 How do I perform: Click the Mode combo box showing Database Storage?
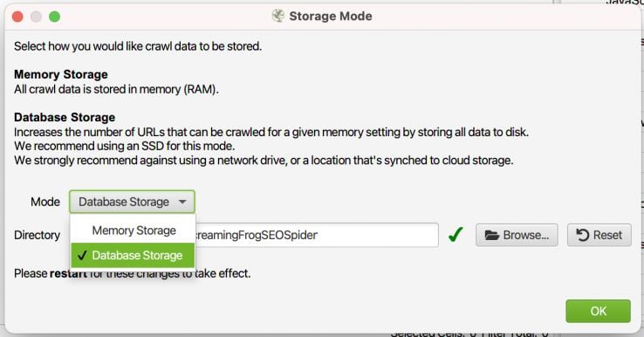132,202
